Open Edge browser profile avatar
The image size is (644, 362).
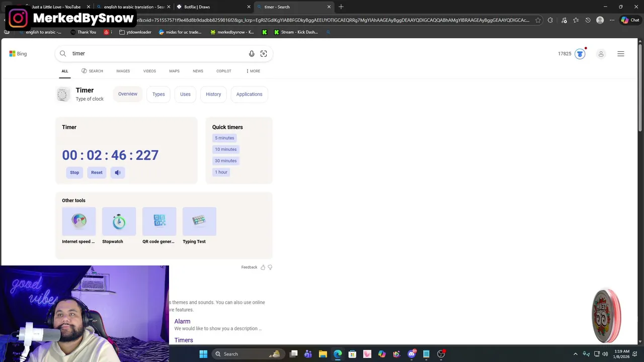click(x=600, y=20)
